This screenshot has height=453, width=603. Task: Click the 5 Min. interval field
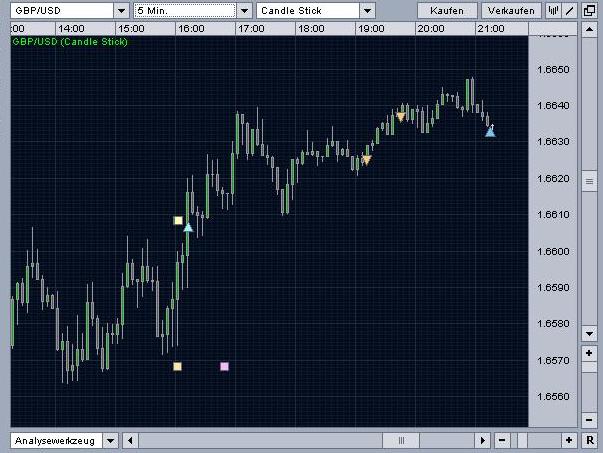[x=185, y=11]
